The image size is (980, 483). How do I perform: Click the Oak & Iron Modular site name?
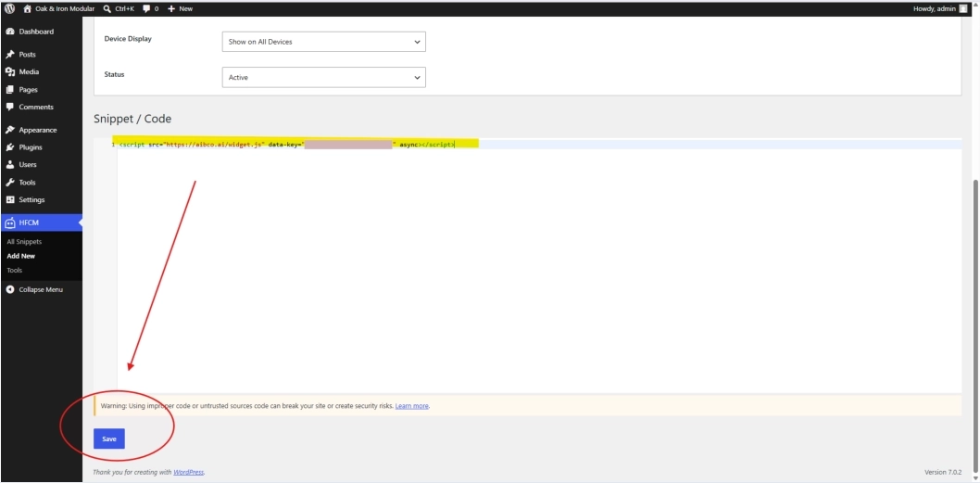tap(65, 8)
